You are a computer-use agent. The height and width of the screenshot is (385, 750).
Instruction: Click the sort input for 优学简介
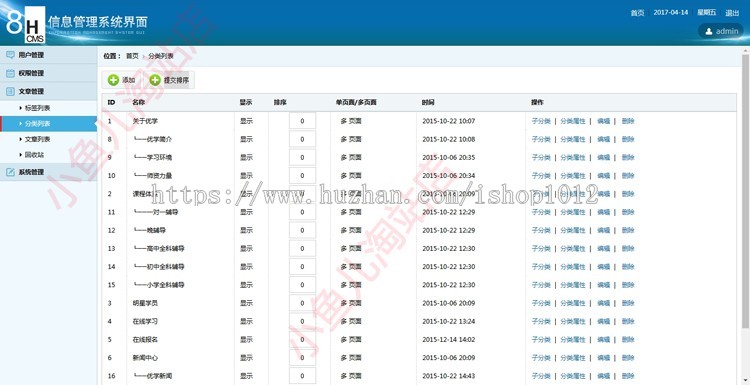(302, 139)
